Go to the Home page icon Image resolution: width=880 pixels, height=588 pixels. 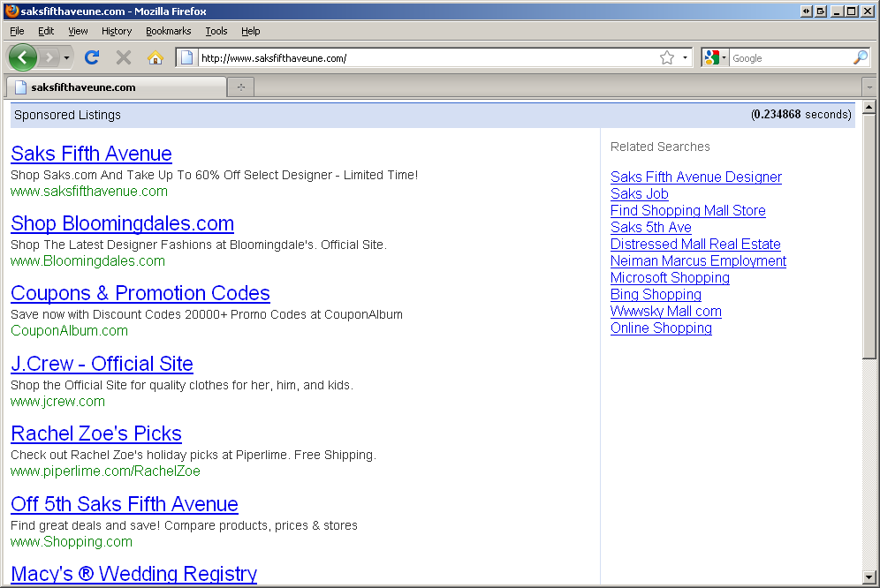pyautogui.click(x=156, y=57)
